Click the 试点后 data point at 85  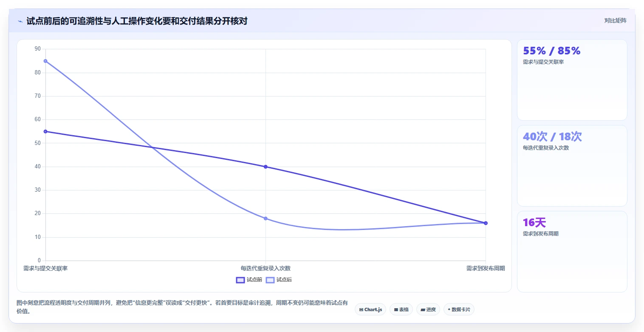point(45,61)
